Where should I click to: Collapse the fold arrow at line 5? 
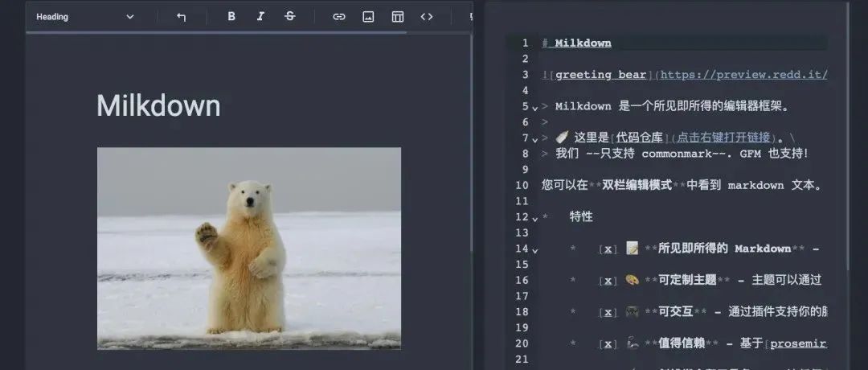[534, 108]
